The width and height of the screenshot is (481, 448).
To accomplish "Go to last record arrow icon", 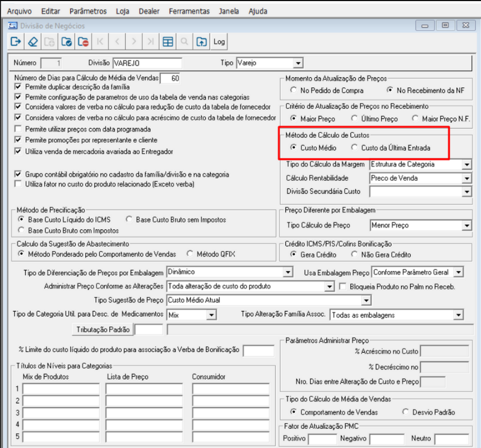I will click(x=151, y=41).
